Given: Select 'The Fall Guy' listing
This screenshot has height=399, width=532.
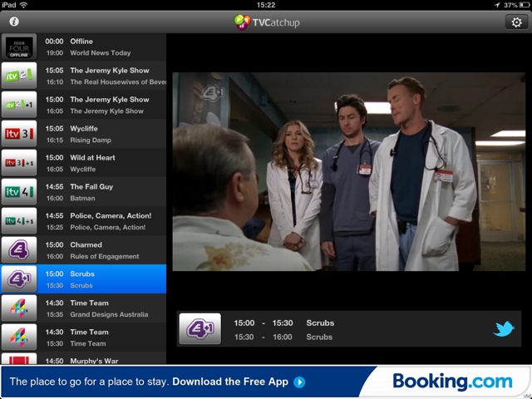Looking at the screenshot, I should pyautogui.click(x=91, y=187).
